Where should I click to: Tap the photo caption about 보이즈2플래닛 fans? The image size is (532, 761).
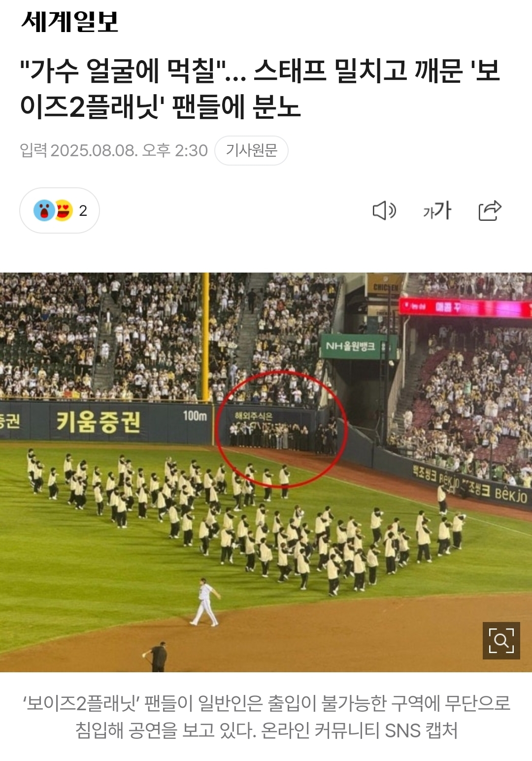[266, 717]
